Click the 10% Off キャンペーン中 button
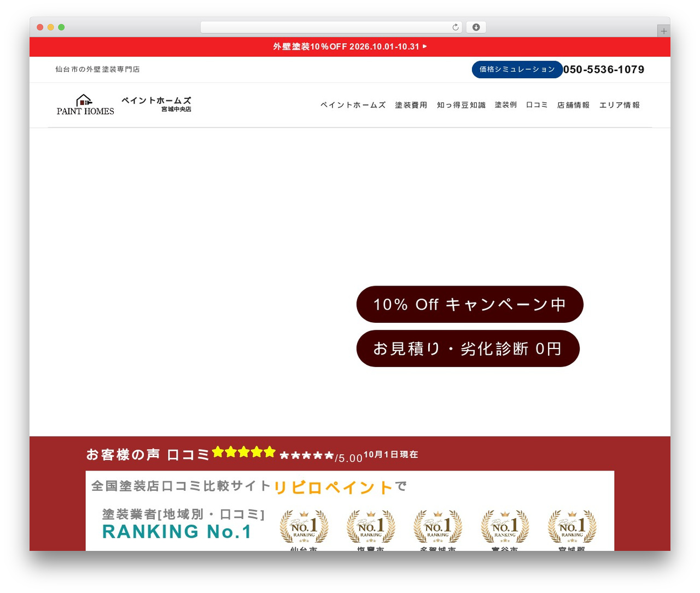Image resolution: width=700 pixels, height=593 pixels. coord(470,304)
